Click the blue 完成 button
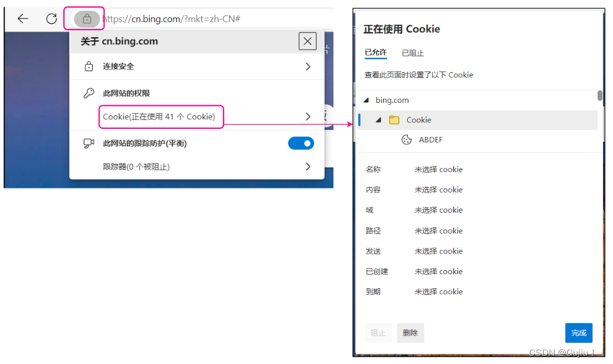 coord(579,333)
